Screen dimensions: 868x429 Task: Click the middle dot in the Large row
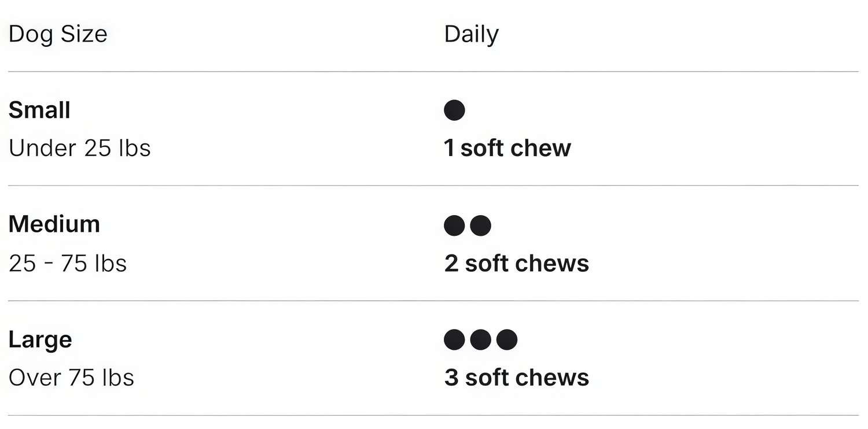coord(480,340)
